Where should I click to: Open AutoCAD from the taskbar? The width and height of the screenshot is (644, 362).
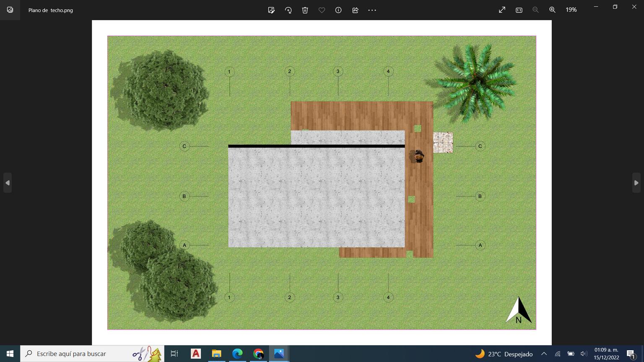point(196,354)
